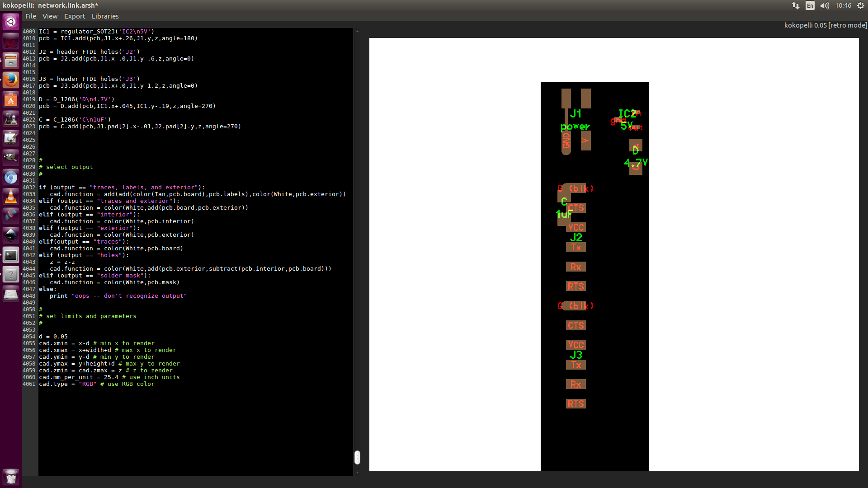Click "kokopelli 0.05 [retro mode]" version text
The height and width of the screenshot is (488, 868).
click(826, 25)
